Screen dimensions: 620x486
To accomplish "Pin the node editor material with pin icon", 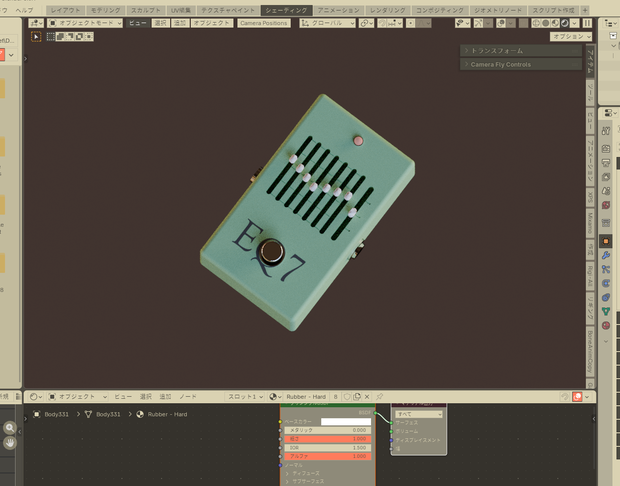I will pos(379,397).
